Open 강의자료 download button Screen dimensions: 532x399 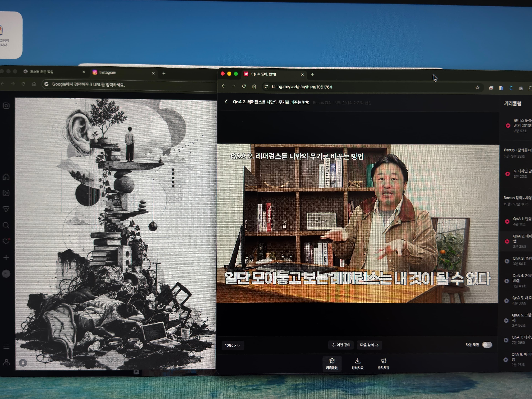(357, 364)
